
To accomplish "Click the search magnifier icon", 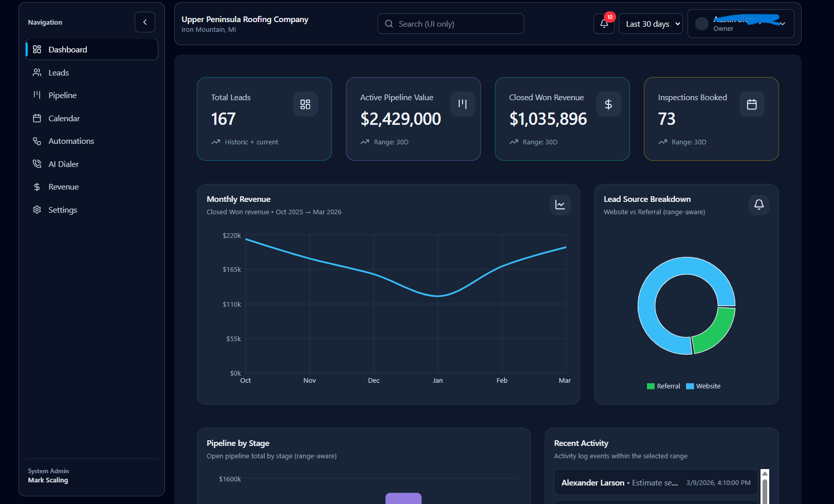I will [389, 24].
